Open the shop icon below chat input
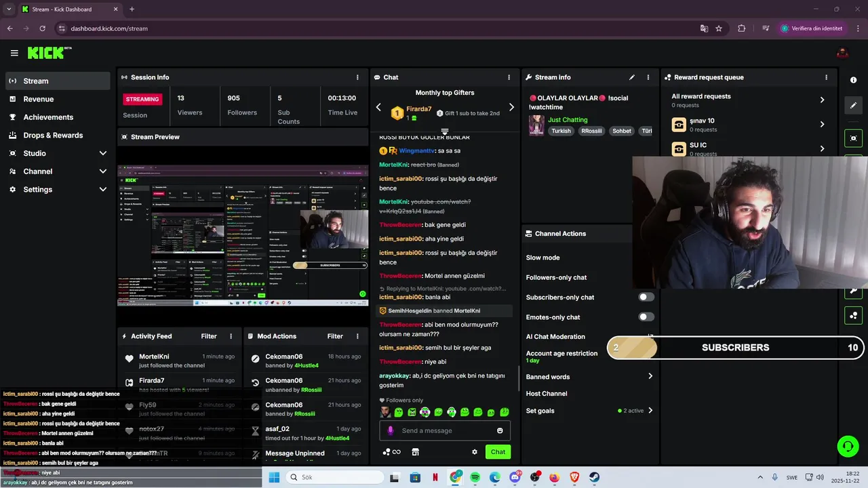This screenshot has width=868, height=488. 416,452
